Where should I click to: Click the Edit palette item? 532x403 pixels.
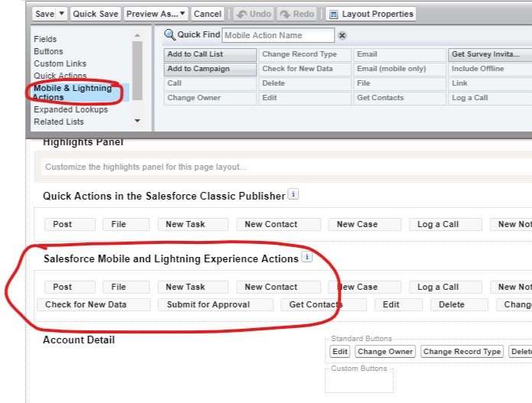pyautogui.click(x=305, y=98)
